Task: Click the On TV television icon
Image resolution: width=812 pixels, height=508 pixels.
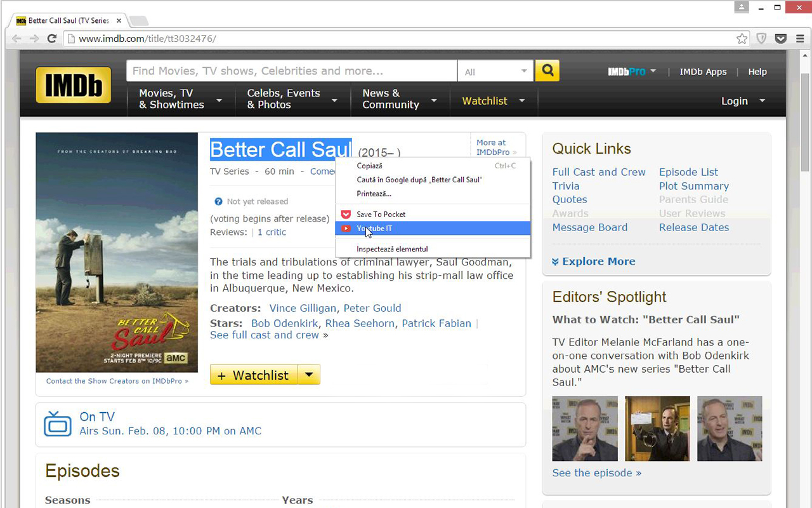Action: [58, 424]
